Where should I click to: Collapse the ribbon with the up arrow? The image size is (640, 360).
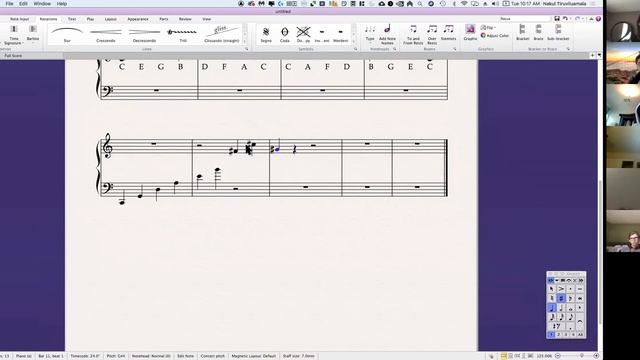[591, 19]
